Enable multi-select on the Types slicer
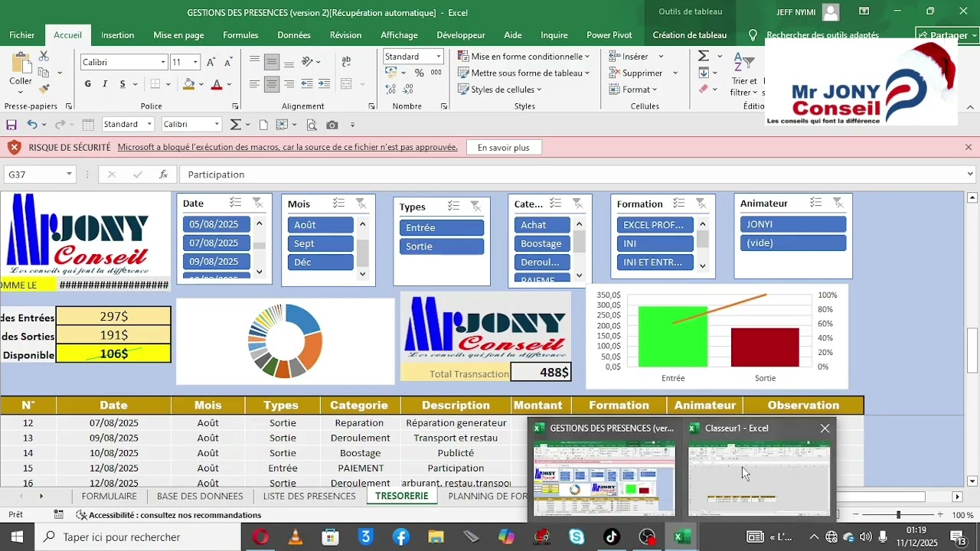This screenshot has width=980, height=551. [454, 207]
